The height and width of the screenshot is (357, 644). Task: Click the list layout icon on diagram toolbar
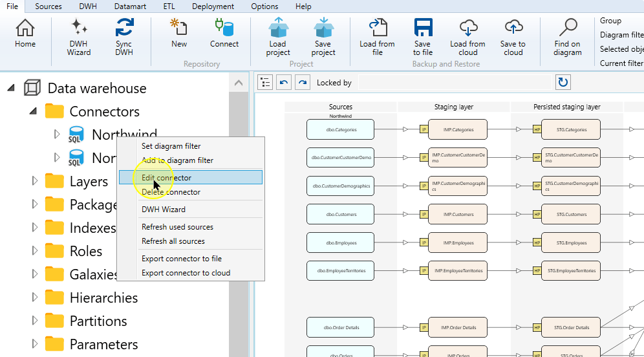click(265, 82)
